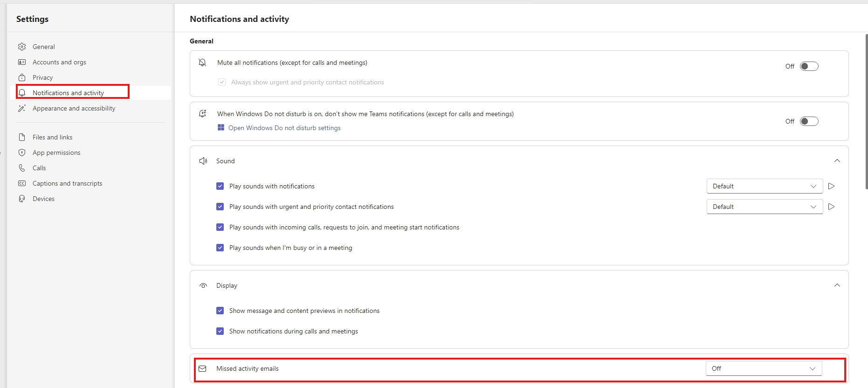Click the Privacy lock icon
Viewport: 868px width, 388px height.
click(x=22, y=77)
